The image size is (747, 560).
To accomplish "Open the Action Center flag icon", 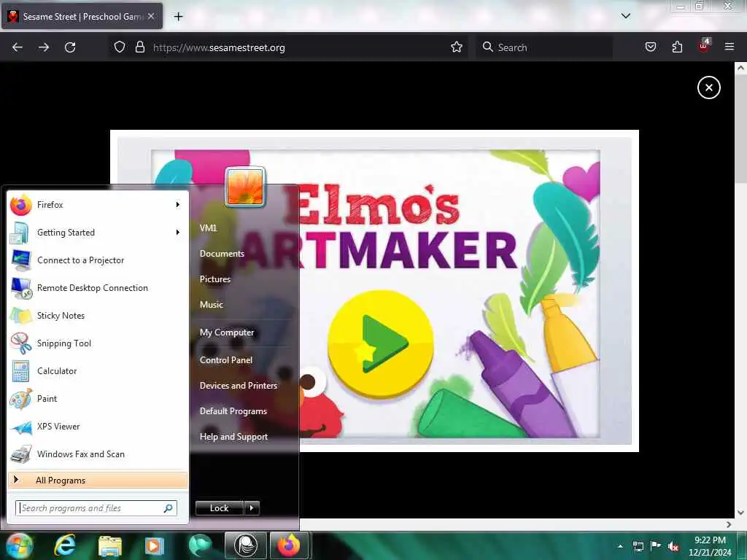I will click(656, 545).
